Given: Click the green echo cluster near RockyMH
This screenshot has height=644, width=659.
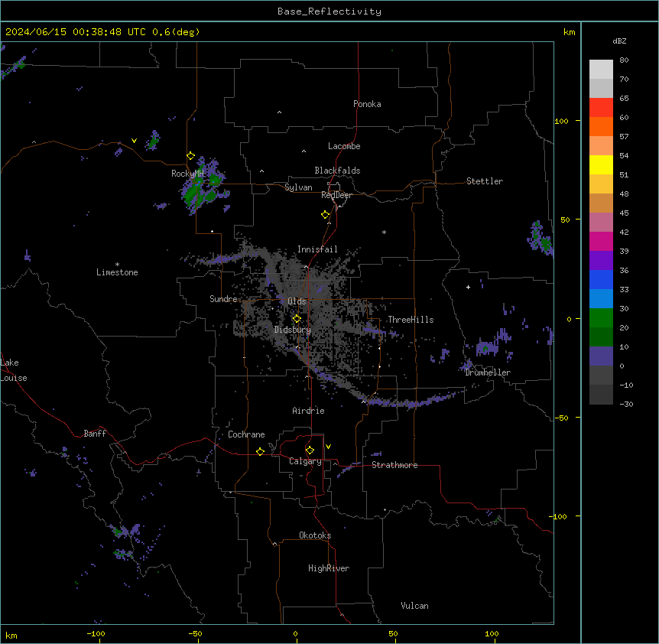Looking at the screenshot, I should 204,186.
